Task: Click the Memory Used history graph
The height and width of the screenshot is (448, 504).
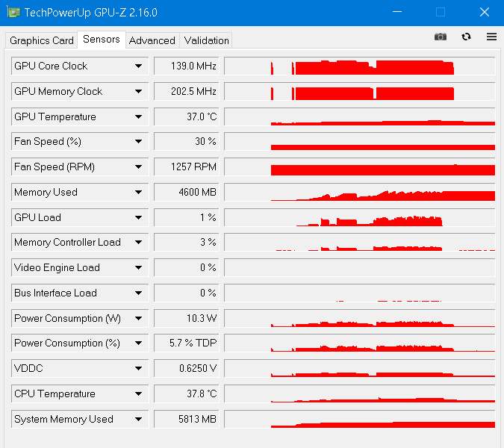Action: pyautogui.click(x=360, y=192)
